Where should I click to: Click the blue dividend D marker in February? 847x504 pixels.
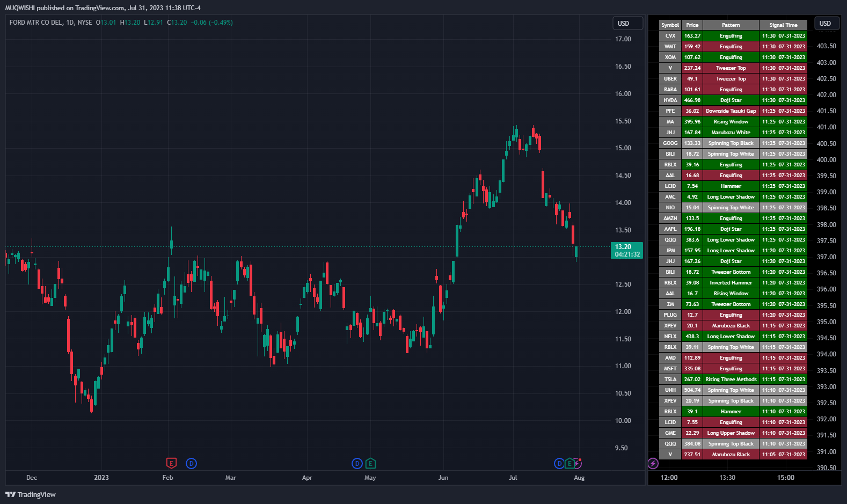pyautogui.click(x=191, y=463)
